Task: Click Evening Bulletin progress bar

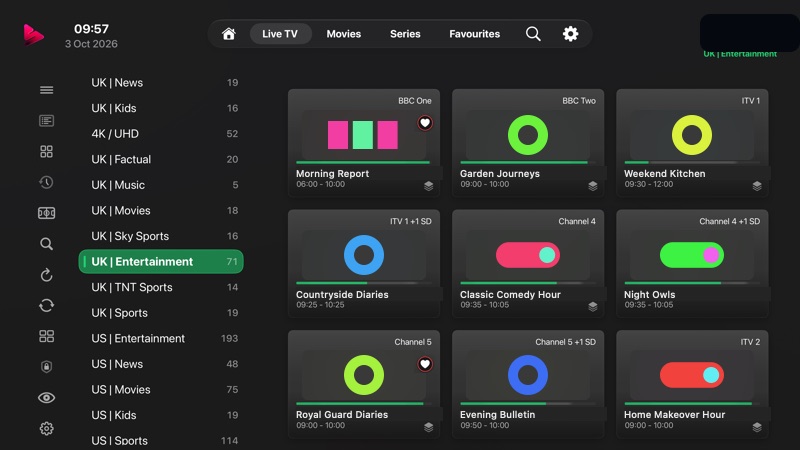Action: pyautogui.click(x=528, y=403)
